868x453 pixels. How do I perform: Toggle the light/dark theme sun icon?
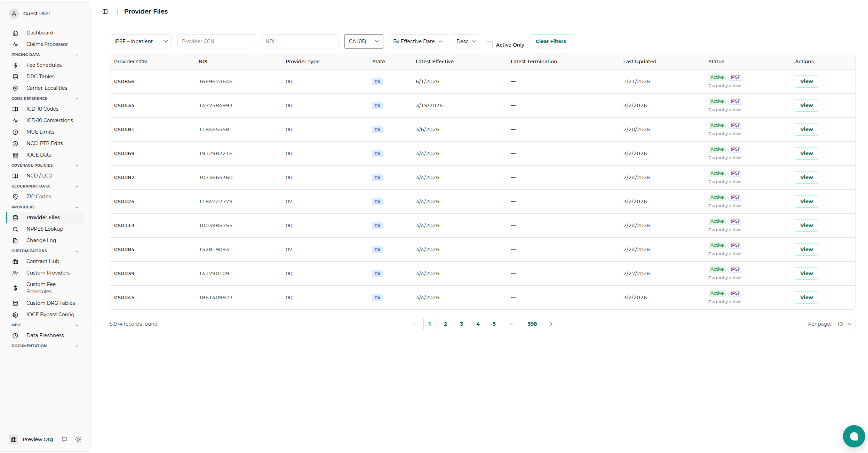78,439
